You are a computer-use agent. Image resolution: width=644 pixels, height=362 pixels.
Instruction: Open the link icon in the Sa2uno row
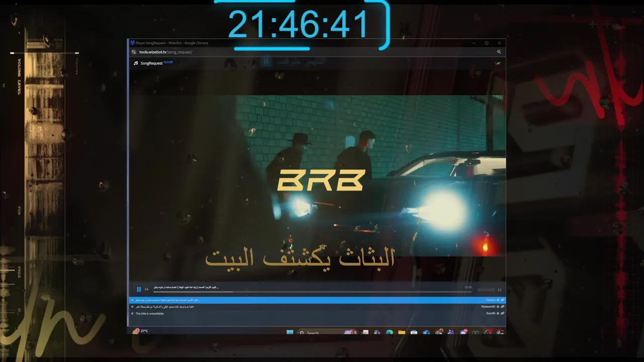(503, 300)
